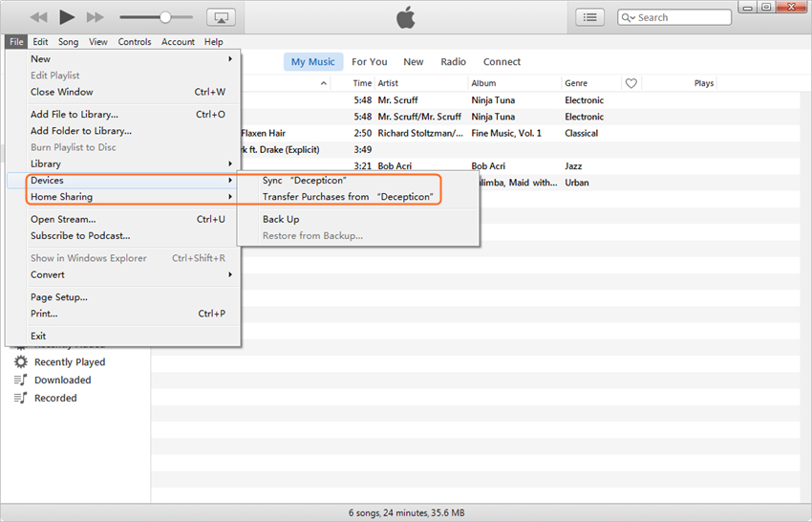Open the Controls menu
The width and height of the screenshot is (812, 522).
pos(135,42)
